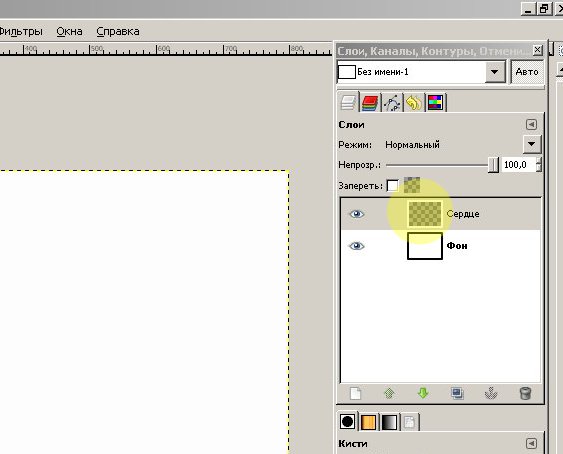
Task: Toggle visibility of the Сердце layer
Action: point(357,214)
